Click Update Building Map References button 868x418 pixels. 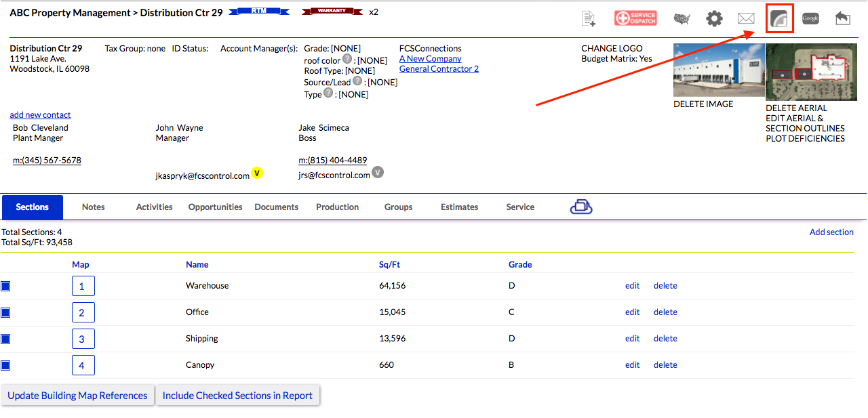pyautogui.click(x=77, y=396)
